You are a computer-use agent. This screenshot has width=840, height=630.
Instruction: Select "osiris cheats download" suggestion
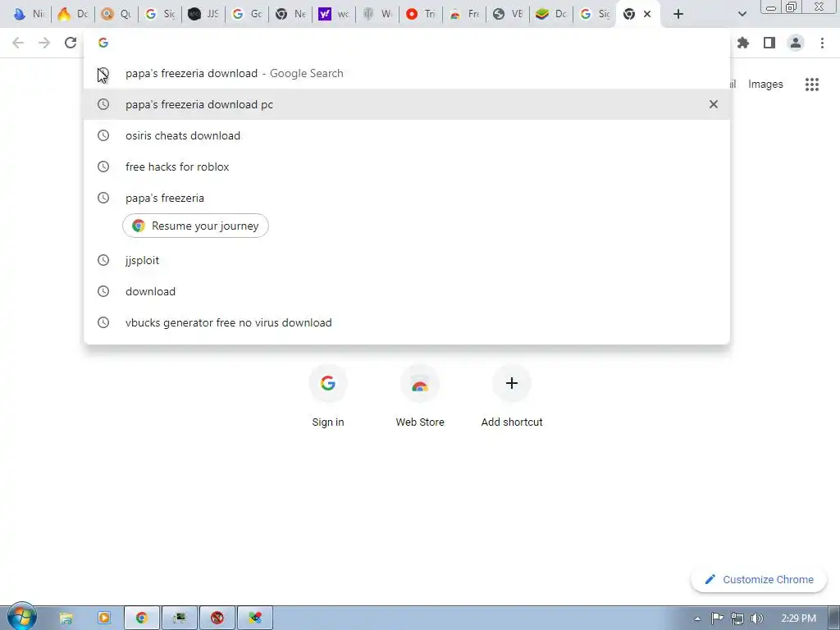pos(407,135)
